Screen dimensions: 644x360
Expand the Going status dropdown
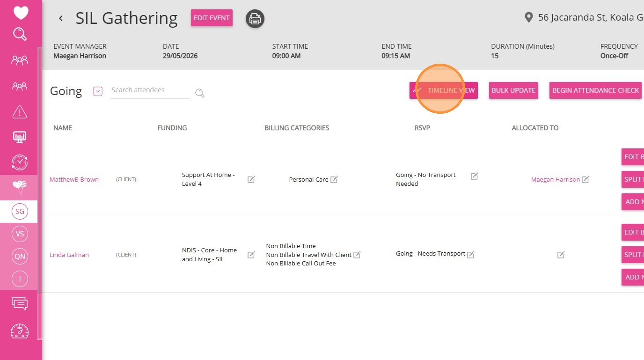point(98,91)
